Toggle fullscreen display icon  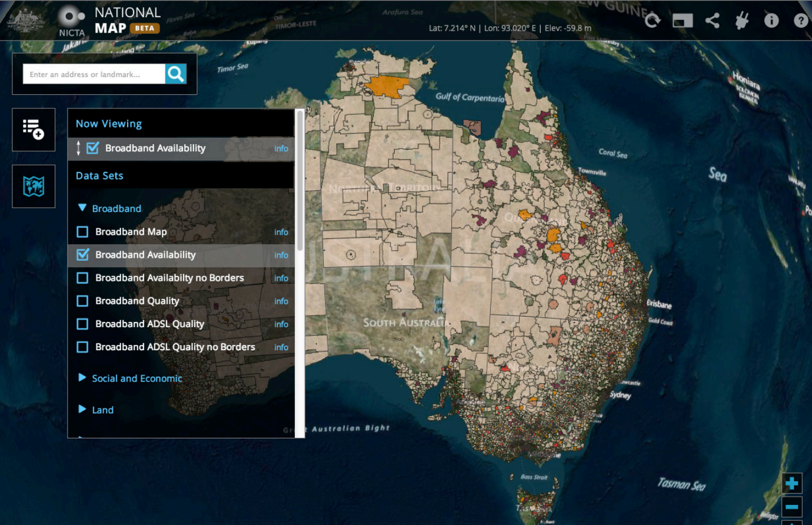coord(683,21)
